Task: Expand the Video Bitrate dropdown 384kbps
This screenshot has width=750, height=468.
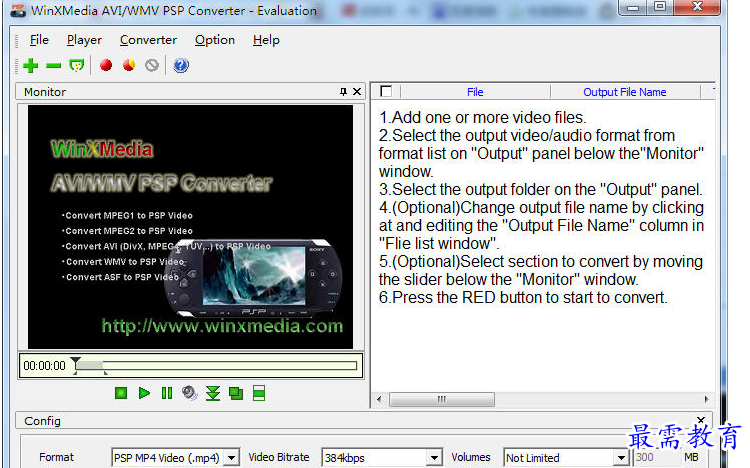Action: click(x=434, y=458)
